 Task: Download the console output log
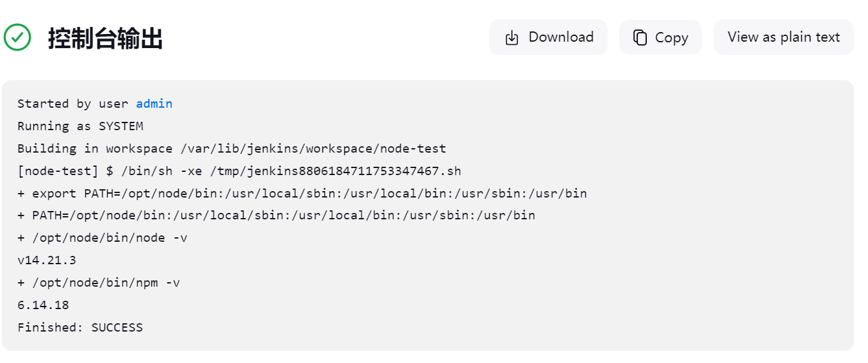(x=548, y=37)
